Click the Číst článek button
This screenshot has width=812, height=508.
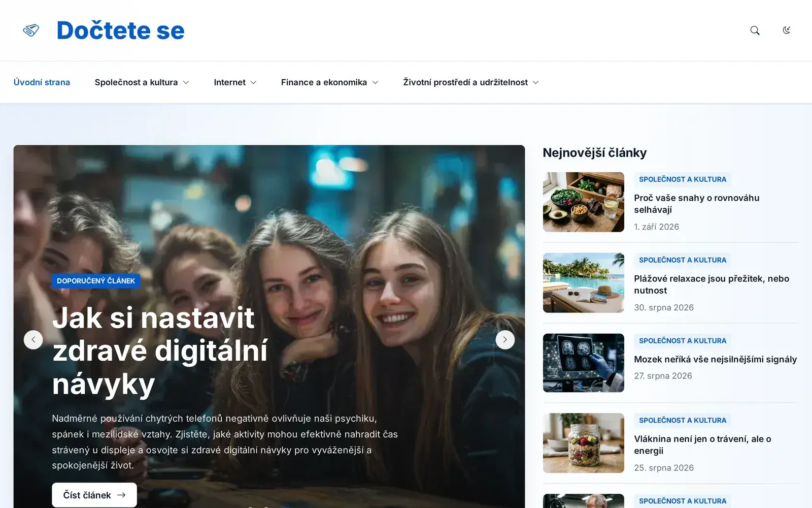[94, 495]
